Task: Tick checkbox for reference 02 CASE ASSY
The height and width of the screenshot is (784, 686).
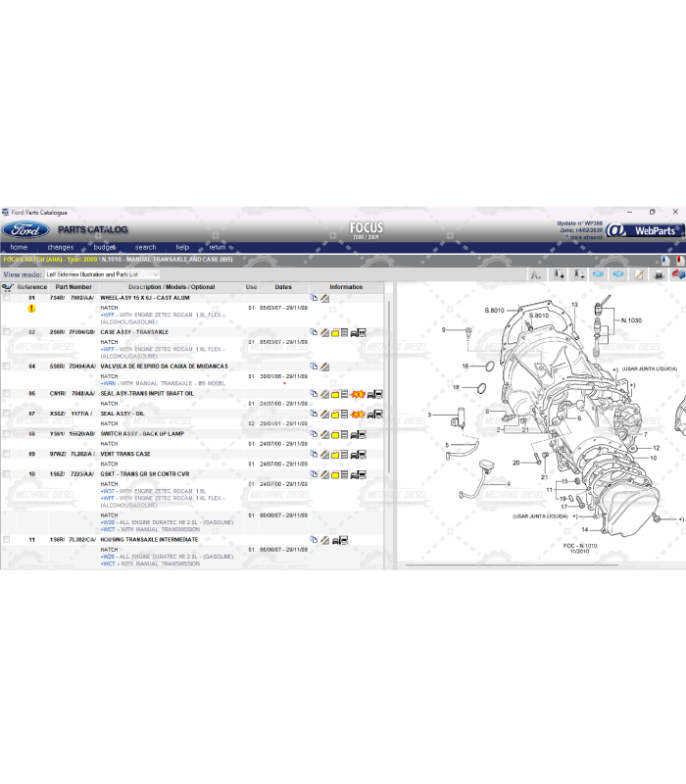Action: pos(7,332)
